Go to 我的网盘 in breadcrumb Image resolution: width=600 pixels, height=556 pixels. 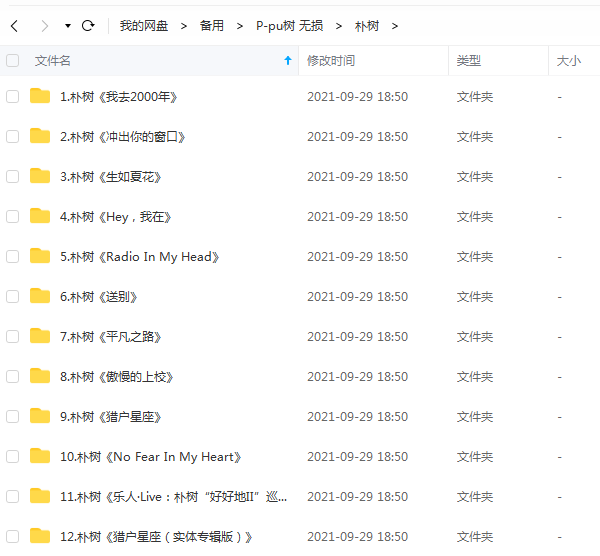tap(143, 26)
